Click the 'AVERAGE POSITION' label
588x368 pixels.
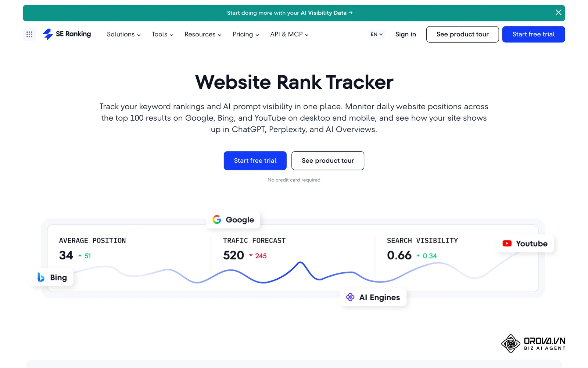click(x=92, y=240)
